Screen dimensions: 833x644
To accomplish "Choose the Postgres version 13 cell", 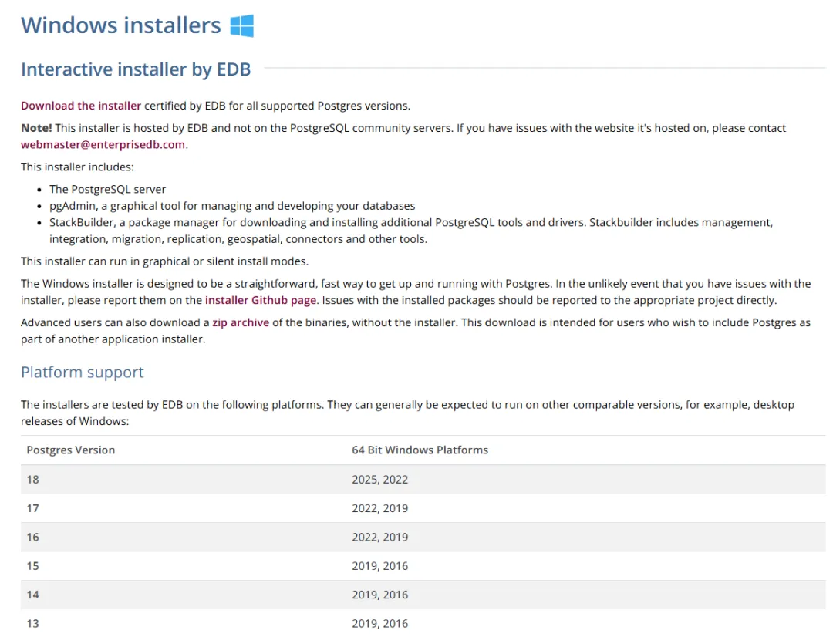I will coord(33,623).
